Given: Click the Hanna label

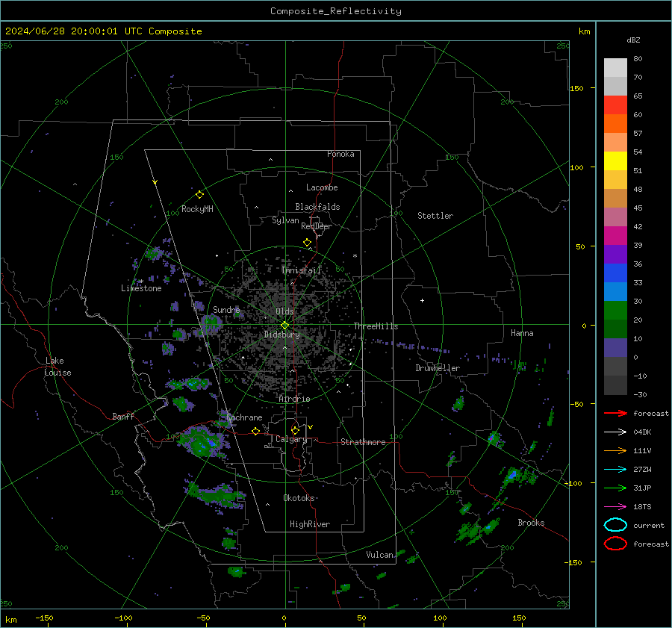Looking at the screenshot, I should click(522, 333).
